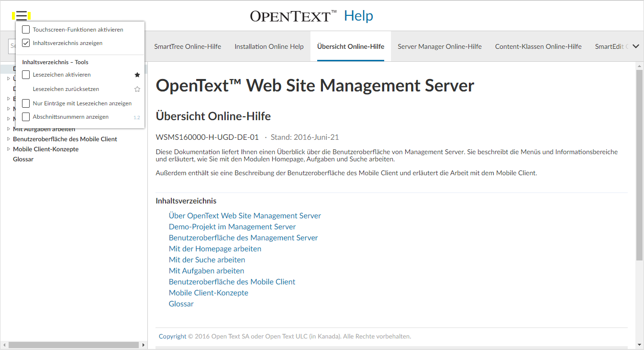Uncheck Inhaltsverzeichnis anzeigen checkbox
Image resolution: width=644 pixels, height=350 pixels.
(x=26, y=43)
